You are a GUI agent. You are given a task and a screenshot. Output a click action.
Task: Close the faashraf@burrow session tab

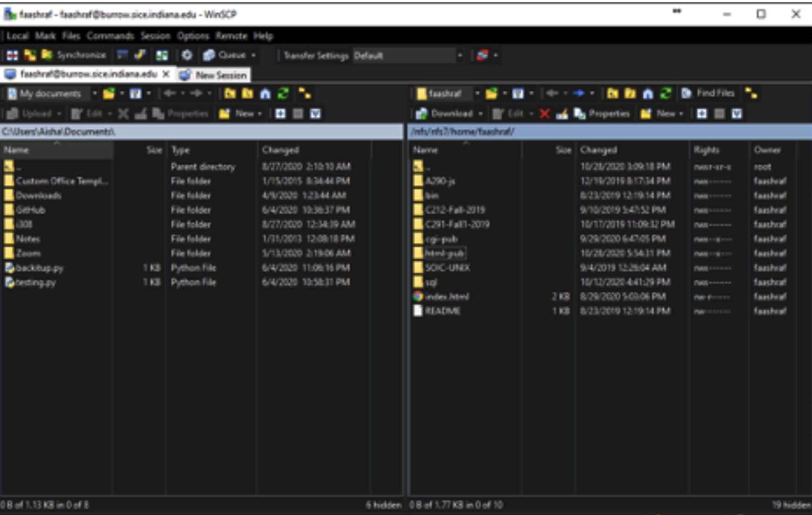click(166, 74)
